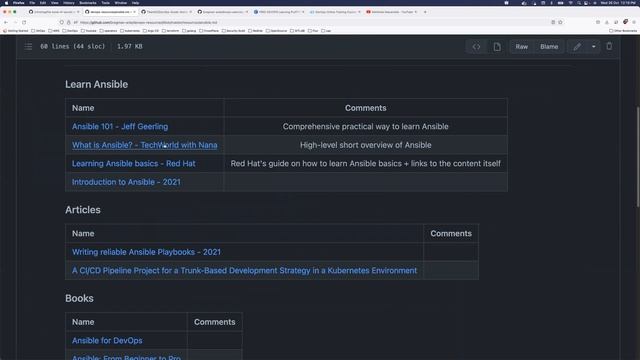Open the file outline hamburger icon

28,47
